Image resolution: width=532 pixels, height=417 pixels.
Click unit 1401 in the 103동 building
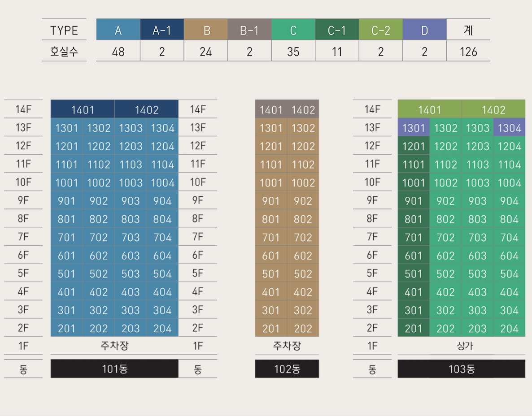tap(429, 110)
